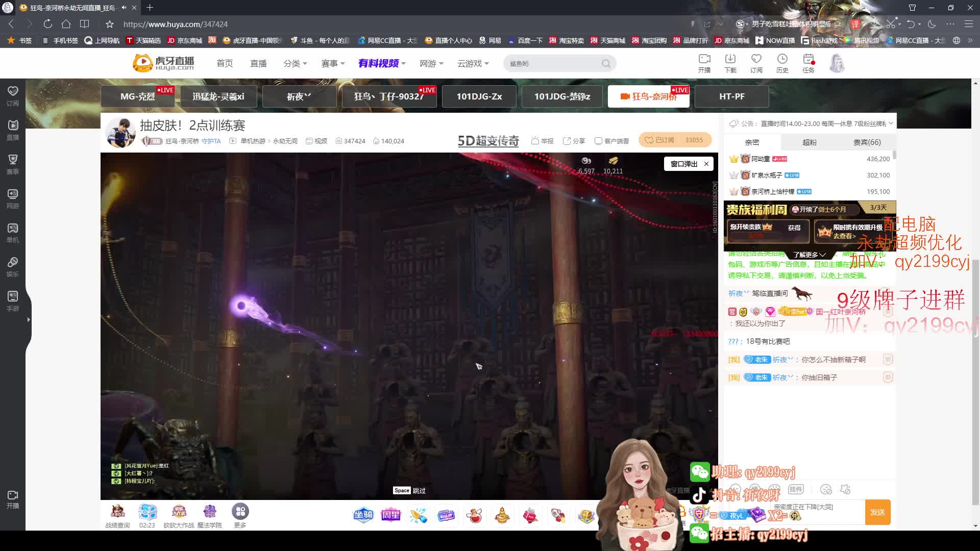
Task: Click 开播 camera icon at sidebar bottom
Action: point(13,499)
